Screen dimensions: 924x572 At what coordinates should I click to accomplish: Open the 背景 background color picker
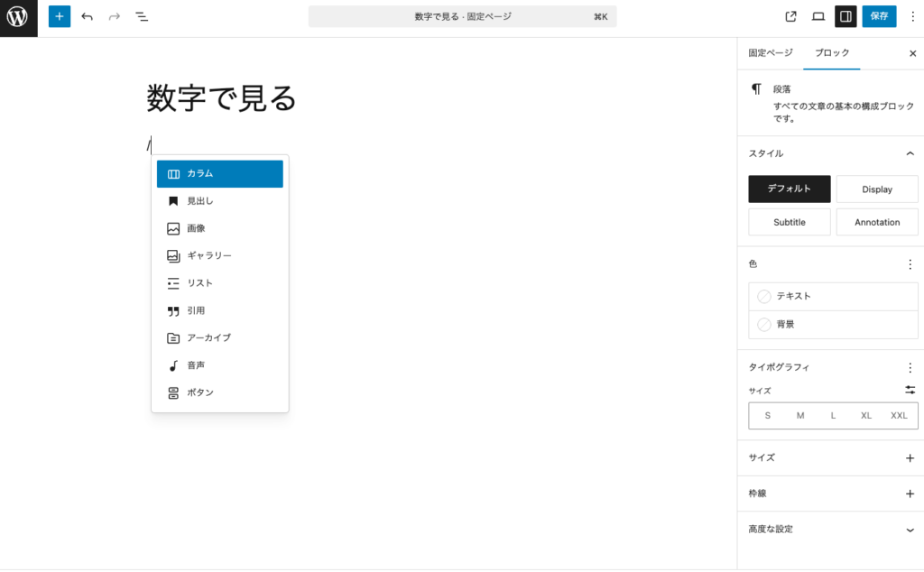(x=832, y=324)
